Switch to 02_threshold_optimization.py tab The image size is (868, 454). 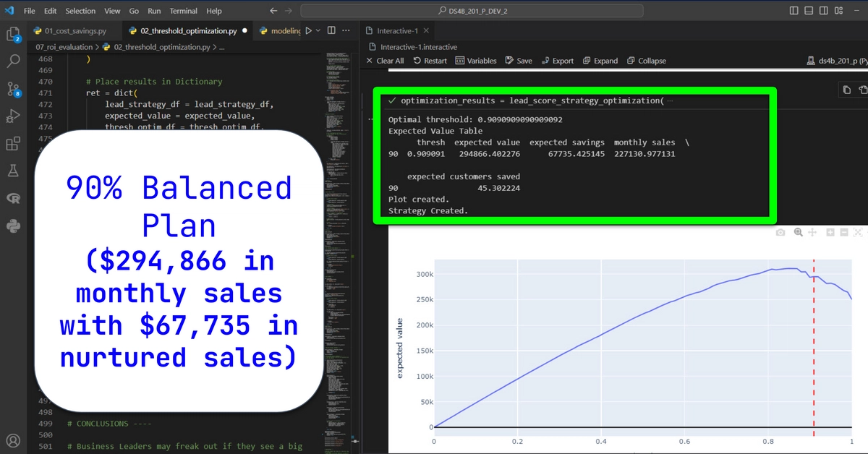click(188, 31)
